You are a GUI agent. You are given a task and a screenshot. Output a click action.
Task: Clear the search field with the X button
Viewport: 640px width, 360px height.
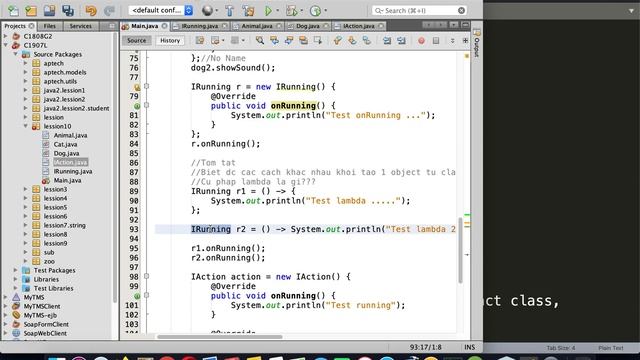[x=461, y=11]
